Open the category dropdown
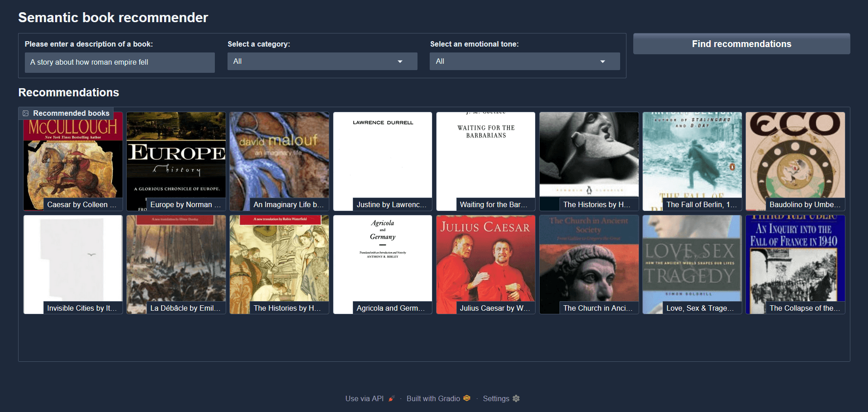Image resolution: width=868 pixels, height=412 pixels. [322, 62]
